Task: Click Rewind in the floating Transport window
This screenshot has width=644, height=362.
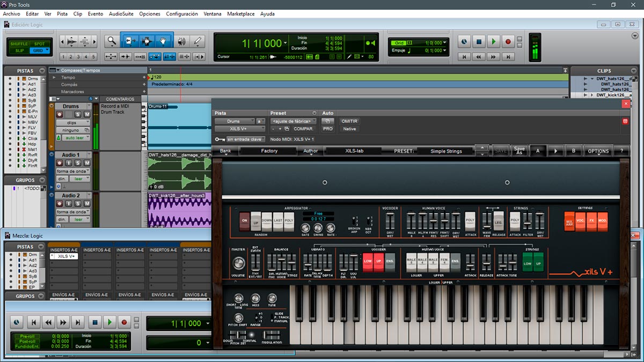Action: 48,322
